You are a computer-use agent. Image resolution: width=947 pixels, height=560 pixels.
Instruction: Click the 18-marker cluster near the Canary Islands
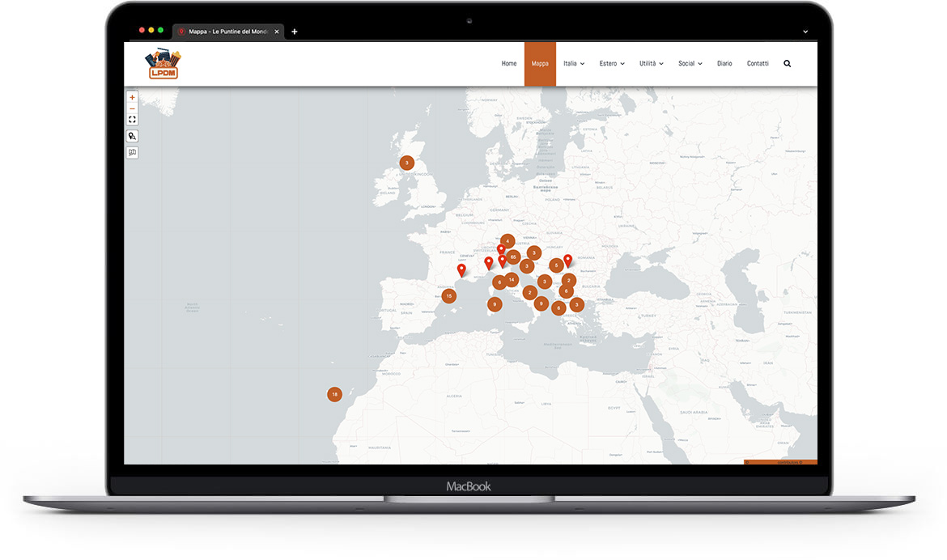(x=334, y=394)
